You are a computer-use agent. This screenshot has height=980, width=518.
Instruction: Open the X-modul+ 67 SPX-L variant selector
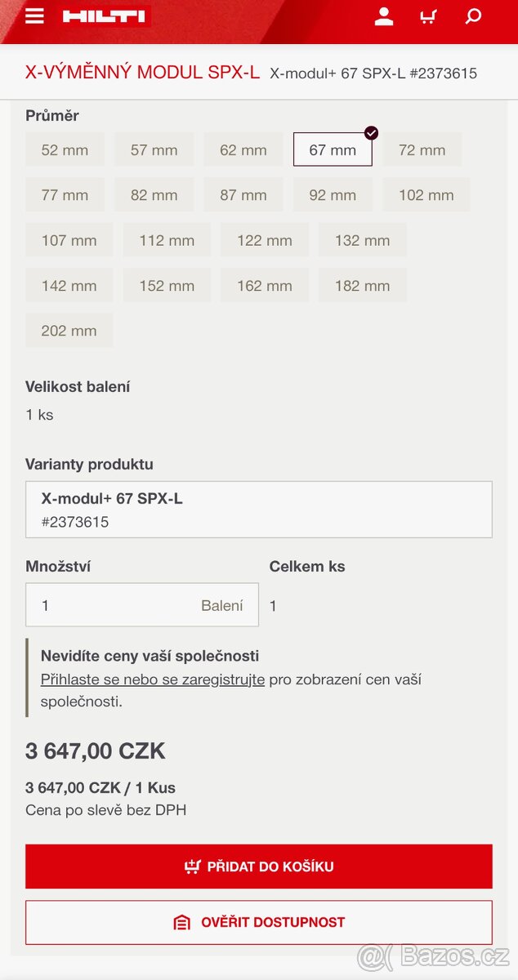259,510
